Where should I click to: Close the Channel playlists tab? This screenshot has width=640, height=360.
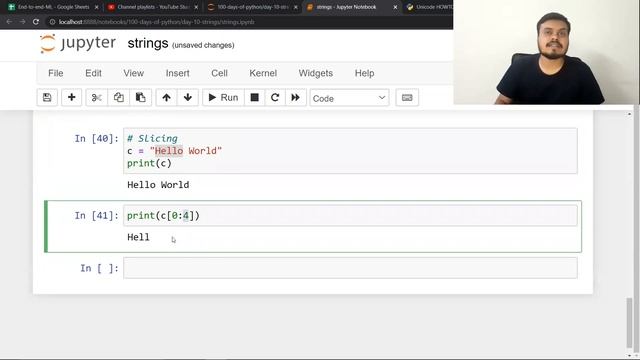196,7
